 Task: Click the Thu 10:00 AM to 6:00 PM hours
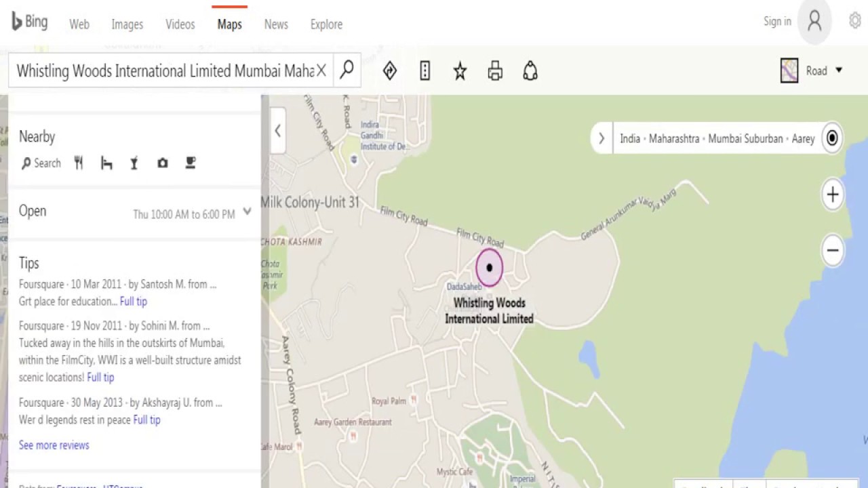pos(184,214)
